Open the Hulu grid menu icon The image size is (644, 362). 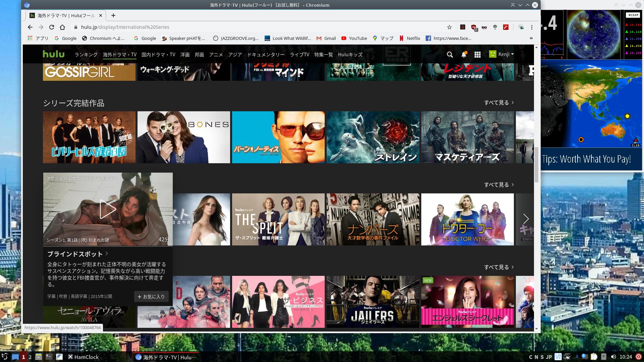(x=477, y=54)
